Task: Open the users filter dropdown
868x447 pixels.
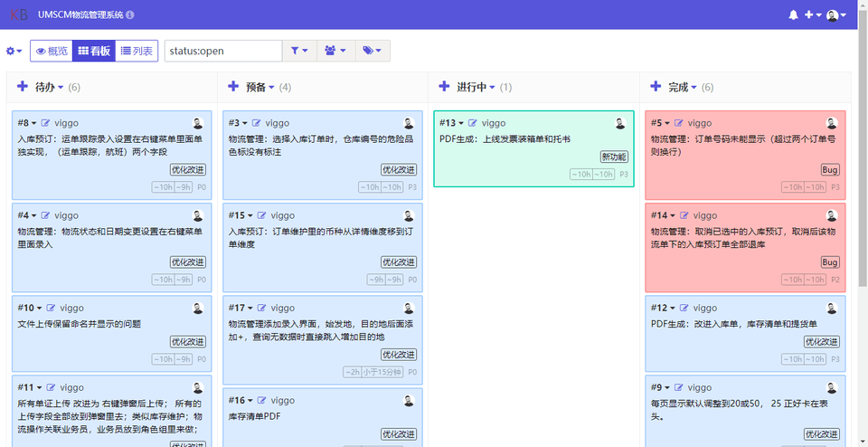Action: click(335, 51)
